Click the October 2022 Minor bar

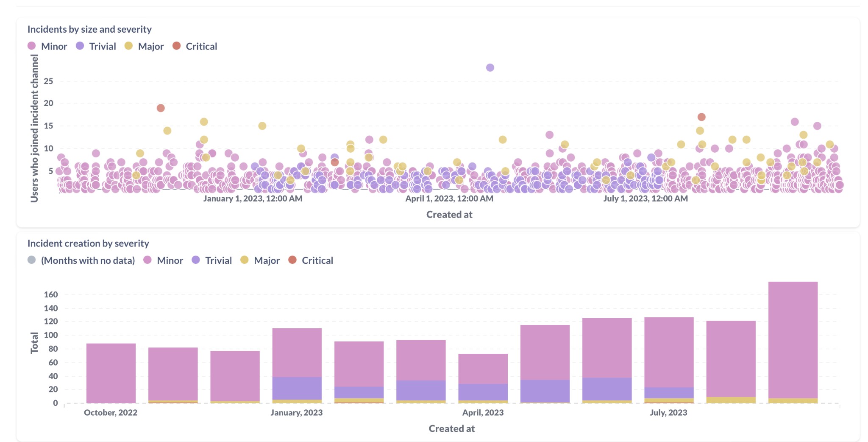tap(111, 372)
